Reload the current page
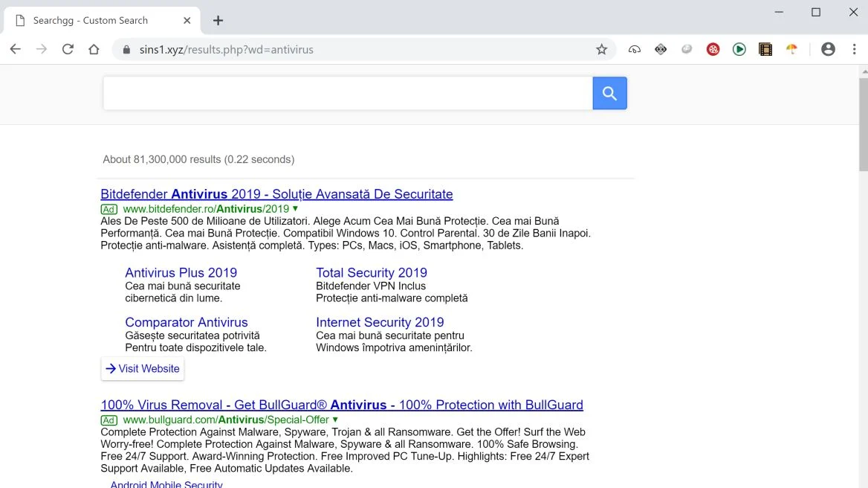 tap(68, 49)
